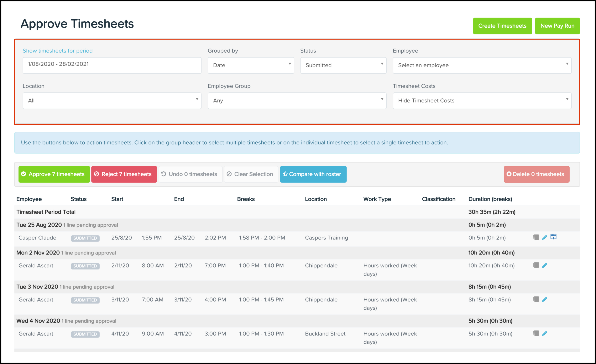Click the window upload icon beside Casper Claude
This screenshot has height=364, width=596.
[553, 237]
